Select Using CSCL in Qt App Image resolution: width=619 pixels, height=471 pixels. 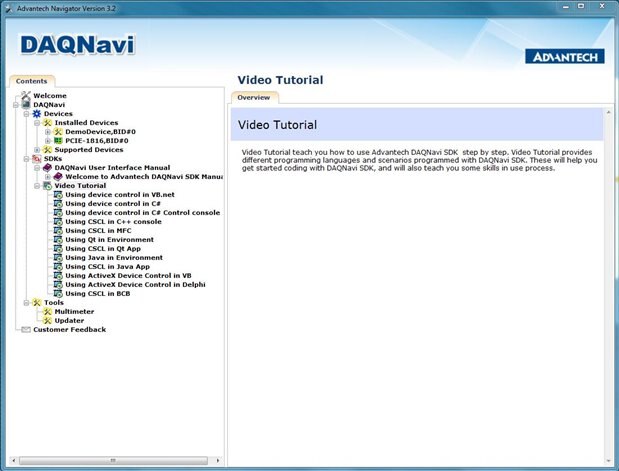point(103,249)
